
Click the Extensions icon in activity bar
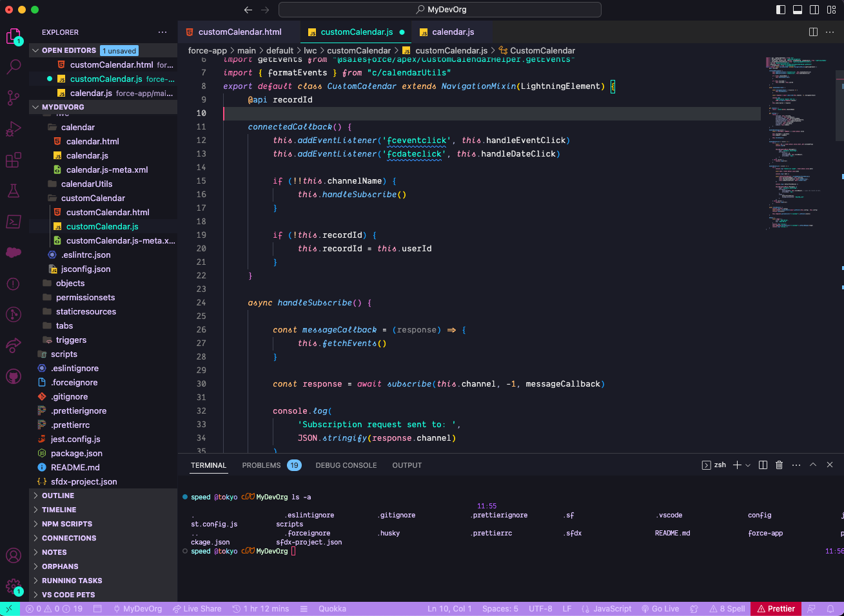(14, 159)
